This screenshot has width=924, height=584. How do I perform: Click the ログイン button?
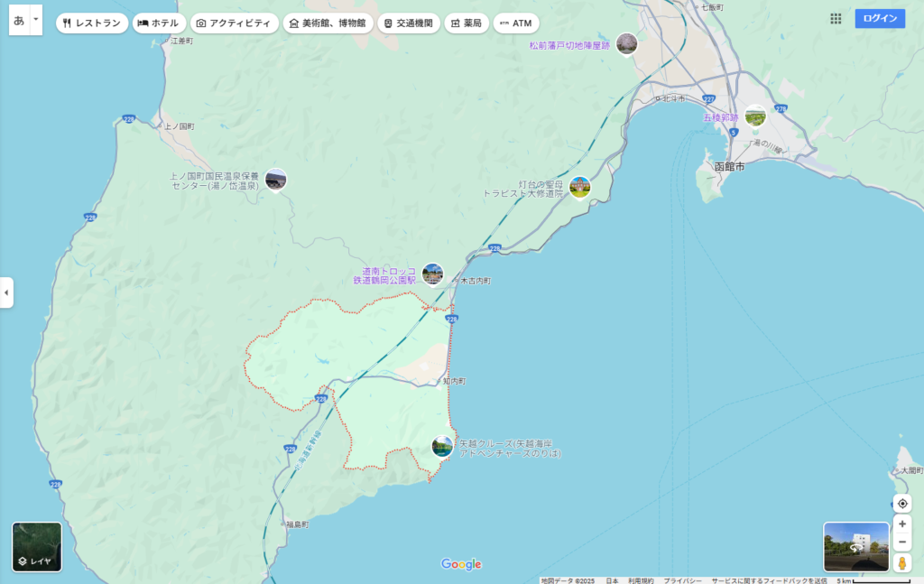881,18
